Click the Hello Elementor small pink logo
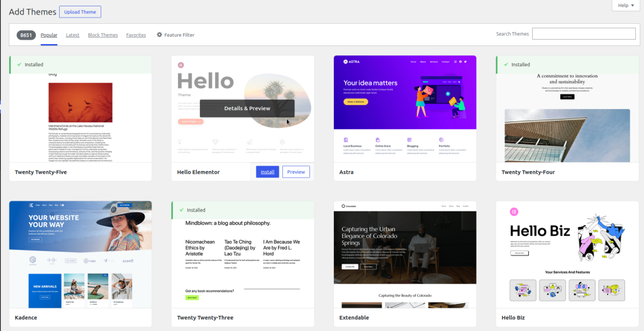The height and width of the screenshot is (331, 644). click(x=180, y=65)
